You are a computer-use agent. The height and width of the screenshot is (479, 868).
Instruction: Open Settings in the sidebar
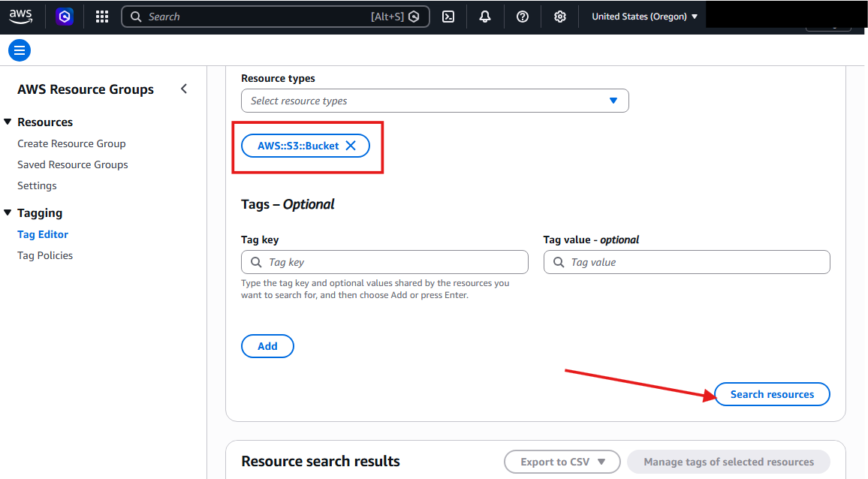coord(37,185)
